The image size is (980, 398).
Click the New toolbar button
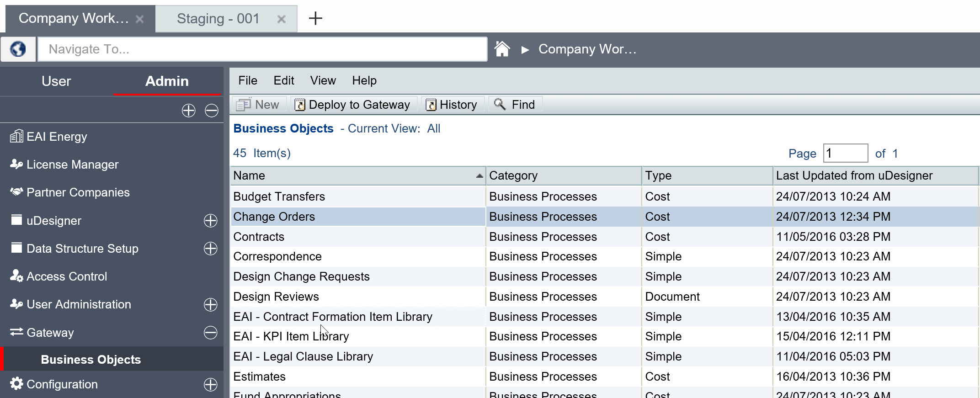click(258, 105)
